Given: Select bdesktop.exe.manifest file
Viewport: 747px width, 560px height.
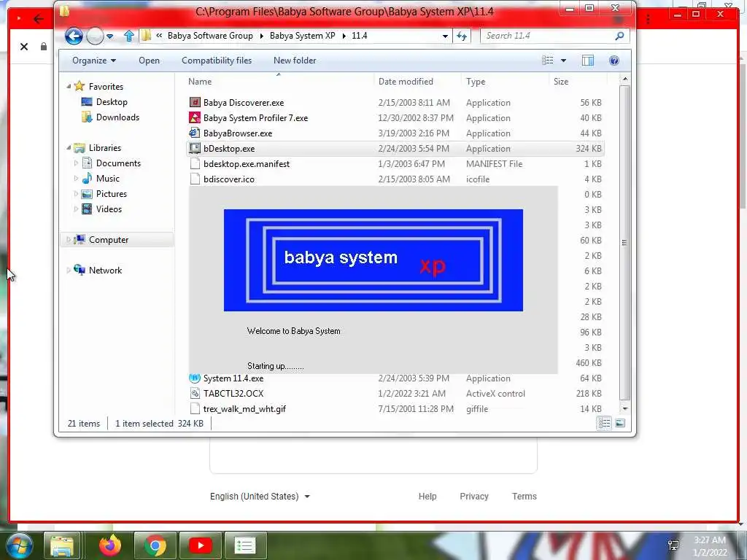Looking at the screenshot, I should coord(247,164).
